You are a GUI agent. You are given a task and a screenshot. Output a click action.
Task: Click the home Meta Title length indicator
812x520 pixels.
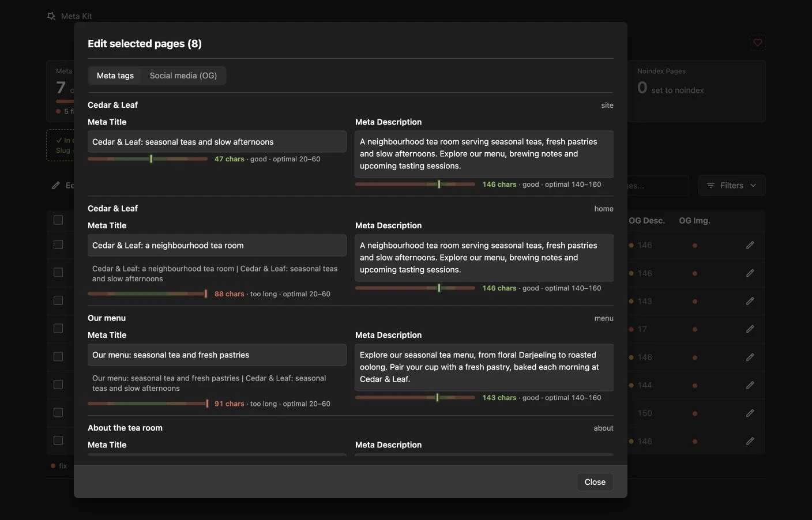pos(148,294)
